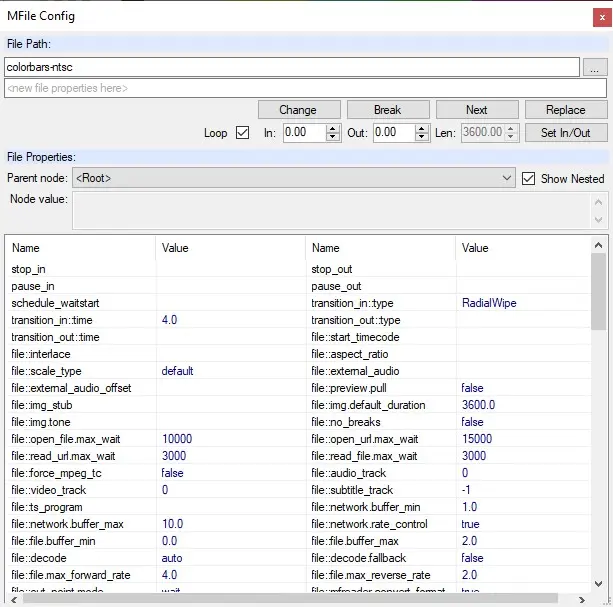This screenshot has height=607, width=613.
Task: Toggle the Loop checkbox
Action: [242, 133]
